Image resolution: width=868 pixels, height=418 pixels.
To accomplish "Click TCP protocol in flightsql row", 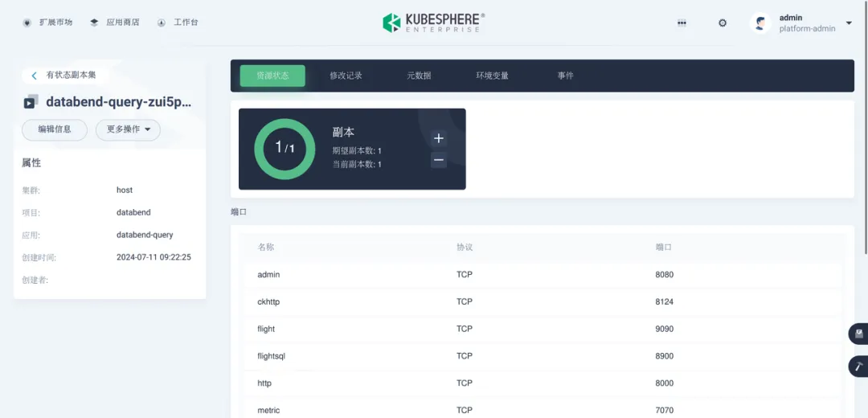I will coord(465,356).
